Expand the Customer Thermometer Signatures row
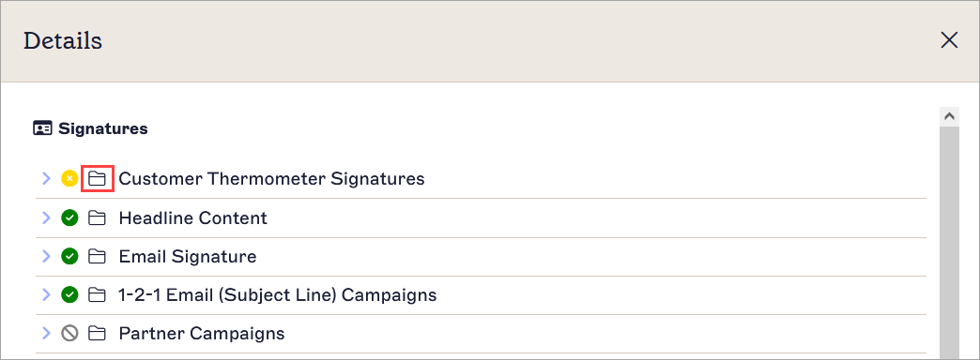The height and width of the screenshot is (360, 980). tap(46, 179)
